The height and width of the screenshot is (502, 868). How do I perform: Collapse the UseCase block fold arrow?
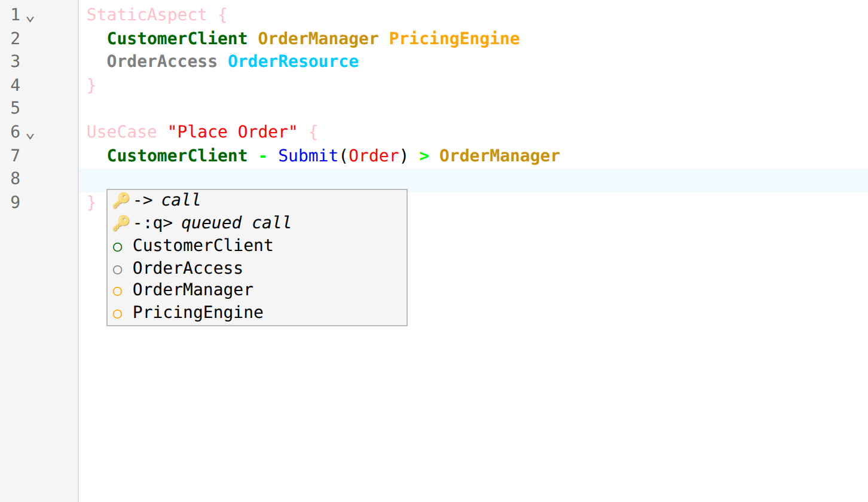pyautogui.click(x=30, y=136)
